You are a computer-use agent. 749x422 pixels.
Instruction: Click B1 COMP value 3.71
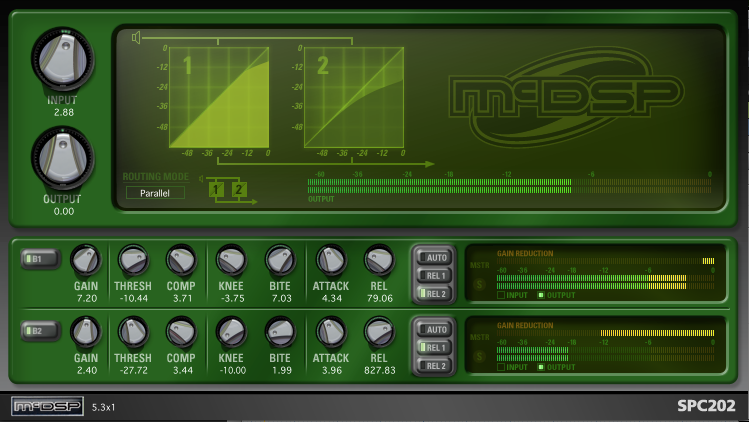click(182, 298)
